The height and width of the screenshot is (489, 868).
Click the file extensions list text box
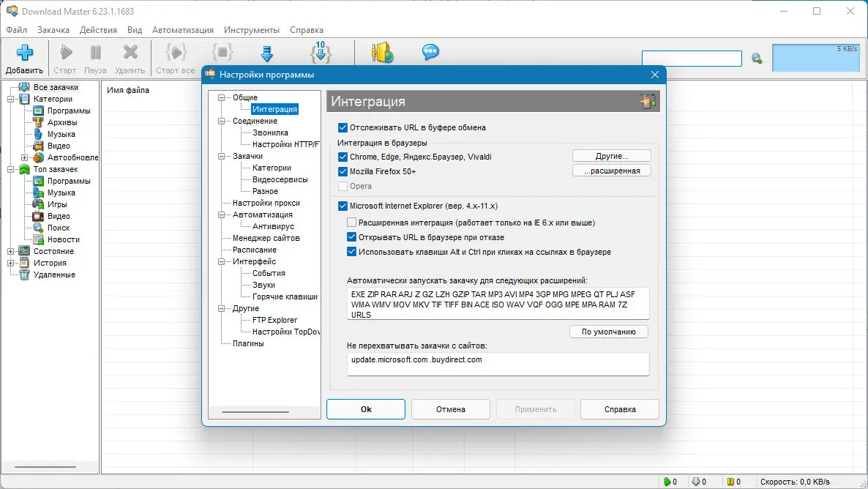pyautogui.click(x=498, y=304)
